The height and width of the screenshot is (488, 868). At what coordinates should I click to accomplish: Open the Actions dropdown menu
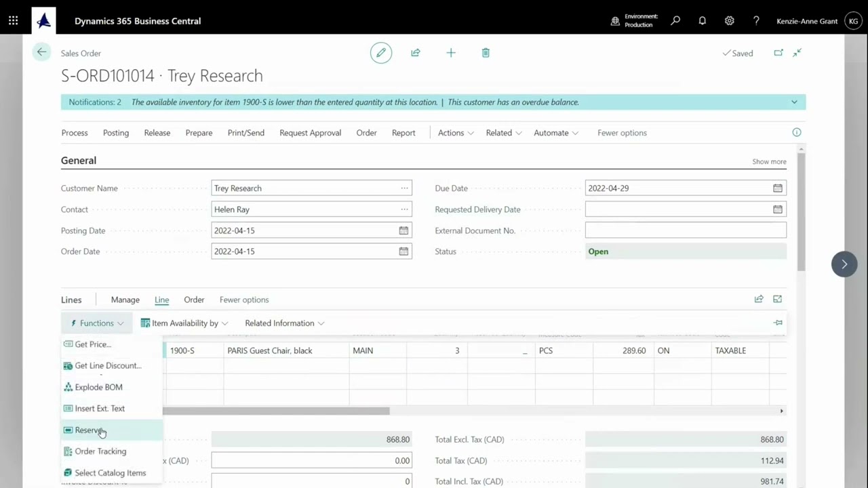[x=456, y=133]
